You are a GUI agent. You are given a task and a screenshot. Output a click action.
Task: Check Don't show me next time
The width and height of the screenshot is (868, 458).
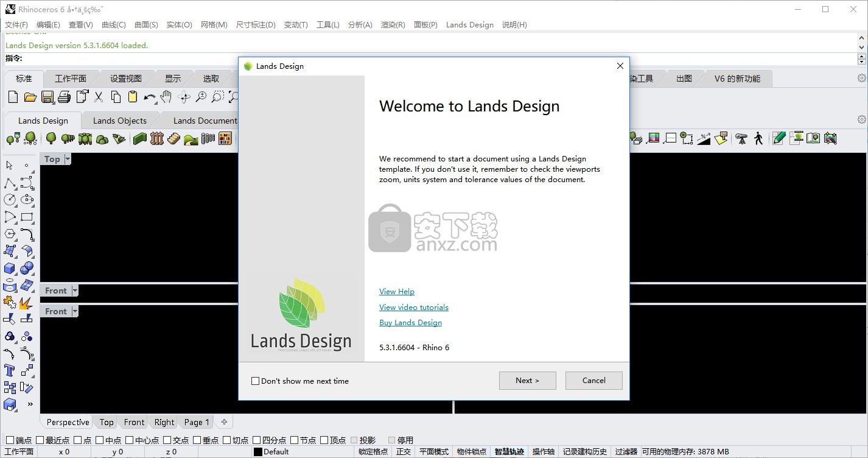256,381
